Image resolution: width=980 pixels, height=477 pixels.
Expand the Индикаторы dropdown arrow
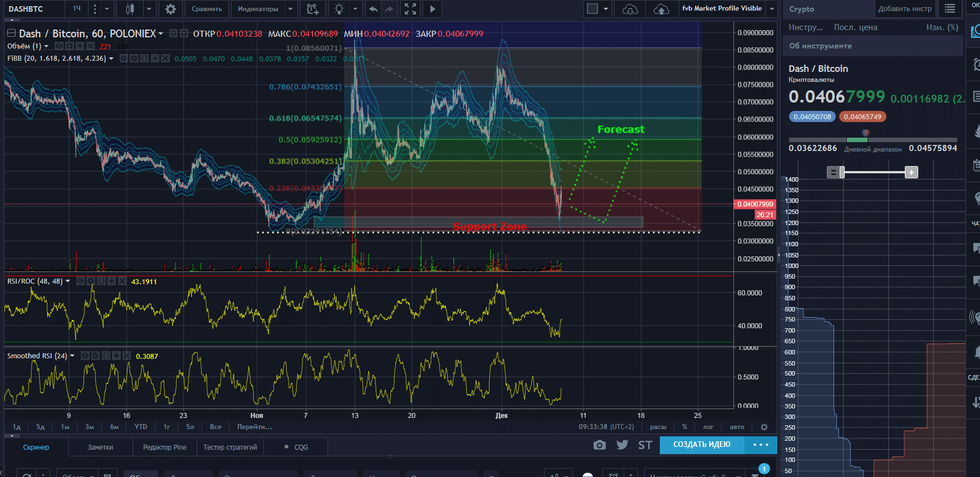[290, 9]
